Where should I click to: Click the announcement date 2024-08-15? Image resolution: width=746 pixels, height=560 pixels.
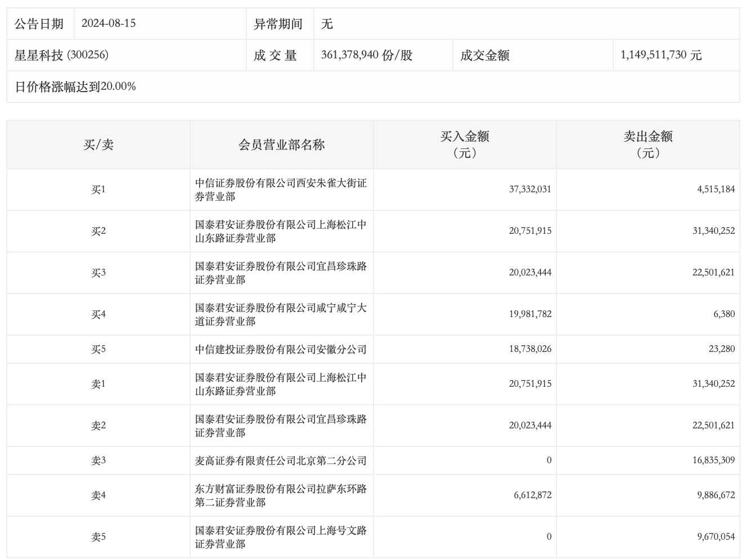pyautogui.click(x=109, y=24)
